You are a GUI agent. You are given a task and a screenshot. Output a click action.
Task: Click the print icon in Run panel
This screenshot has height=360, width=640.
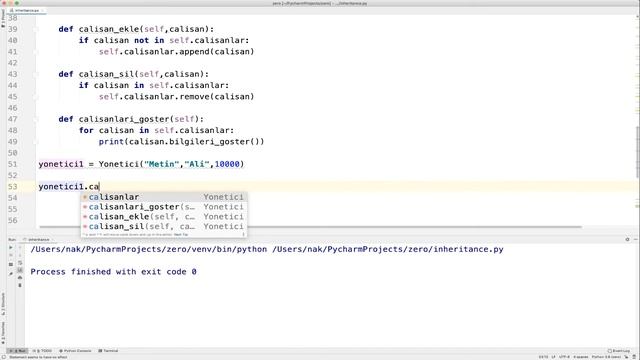pos(20,278)
